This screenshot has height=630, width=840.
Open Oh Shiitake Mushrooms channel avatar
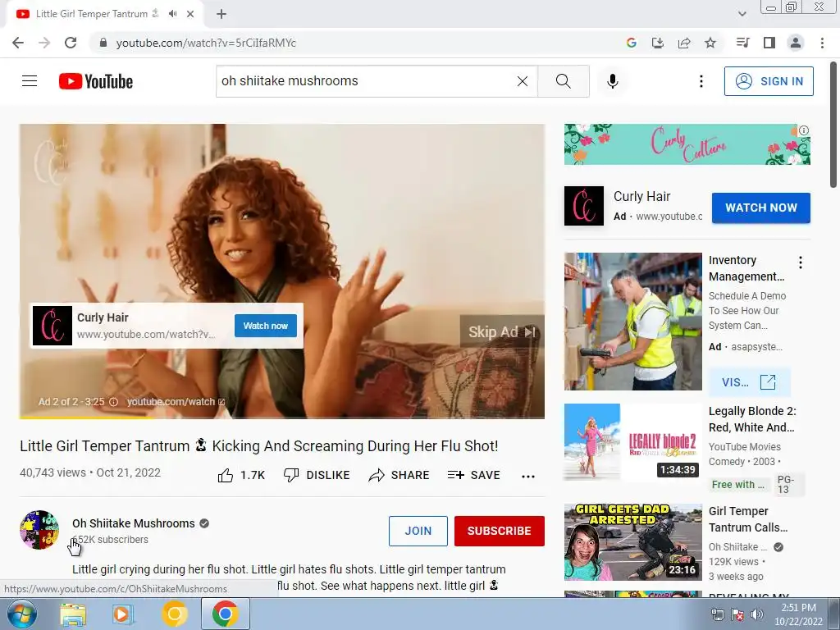tap(39, 530)
